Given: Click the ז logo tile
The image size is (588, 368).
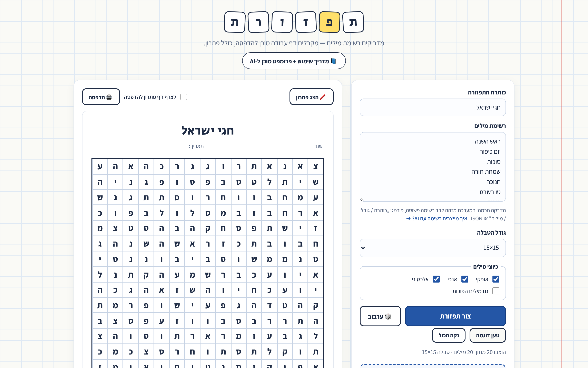Looking at the screenshot, I should click(x=306, y=22).
